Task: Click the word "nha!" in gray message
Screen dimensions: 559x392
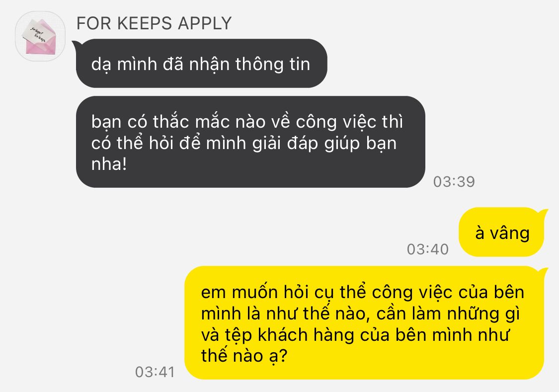Action: (x=109, y=164)
